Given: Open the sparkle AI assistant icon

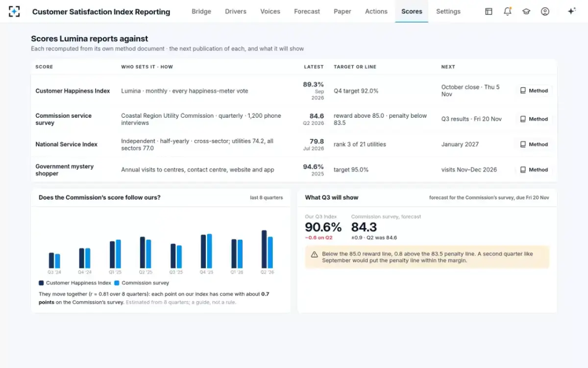Looking at the screenshot, I should point(571,11).
